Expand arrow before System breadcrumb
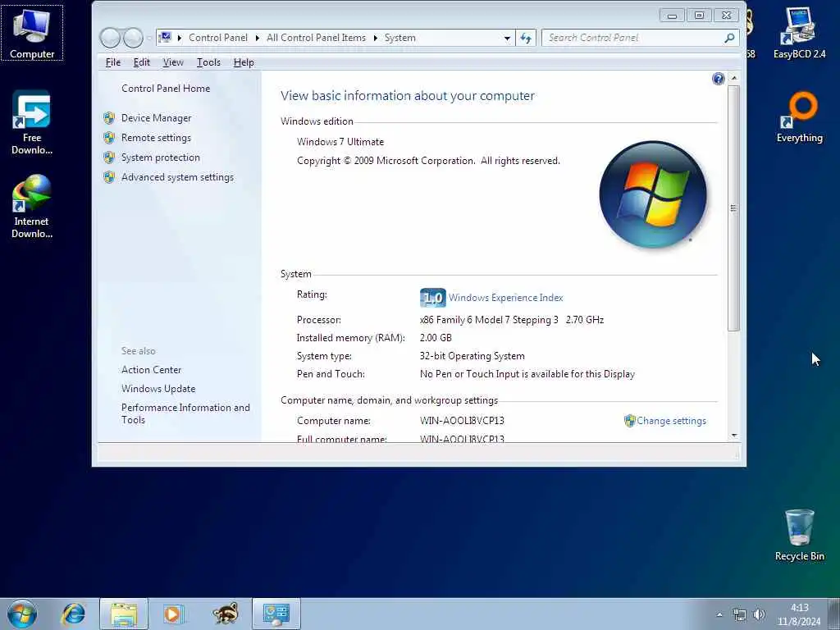This screenshot has height=630, width=840. click(x=375, y=38)
